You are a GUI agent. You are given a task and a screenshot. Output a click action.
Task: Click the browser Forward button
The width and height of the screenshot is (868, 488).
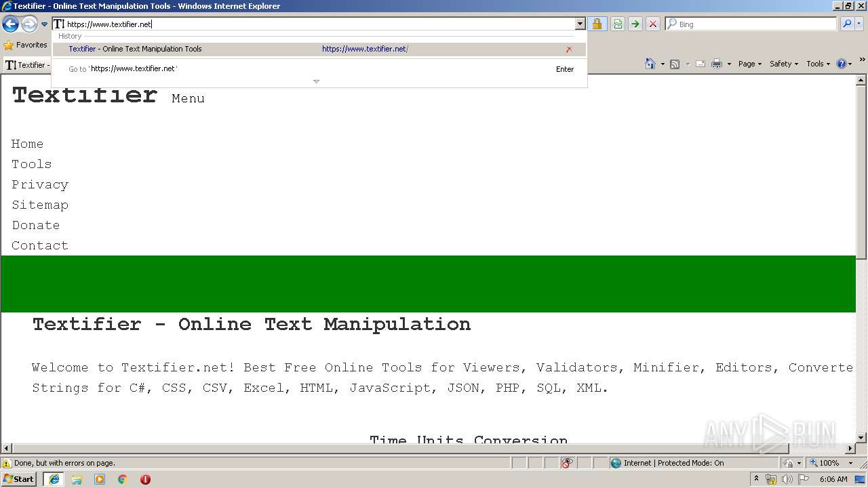click(x=29, y=24)
